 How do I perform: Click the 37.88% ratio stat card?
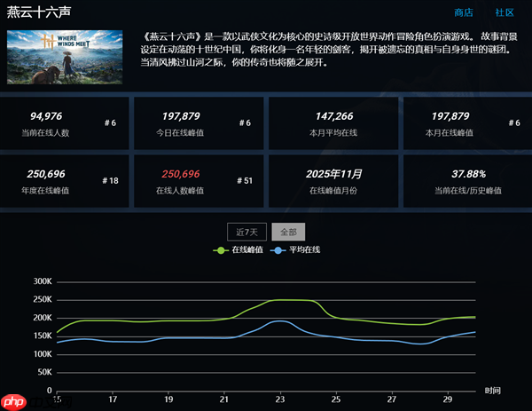coord(467,180)
